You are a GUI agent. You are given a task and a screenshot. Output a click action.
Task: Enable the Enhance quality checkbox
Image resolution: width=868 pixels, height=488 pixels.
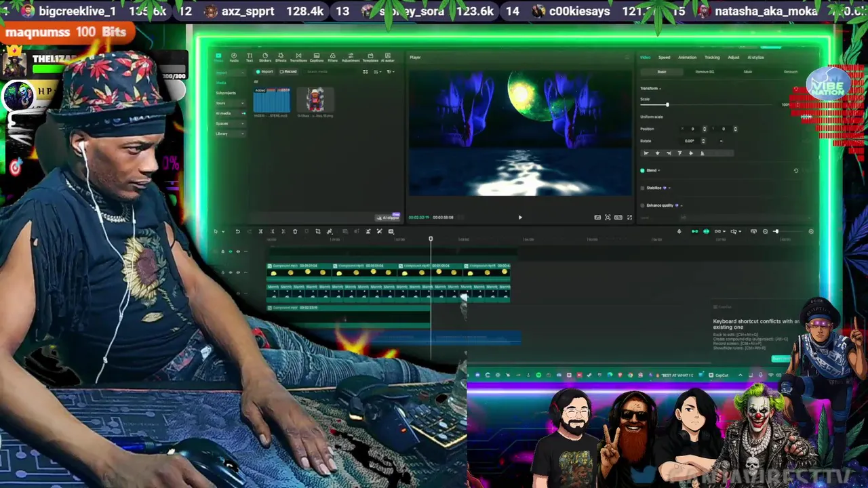(642, 205)
